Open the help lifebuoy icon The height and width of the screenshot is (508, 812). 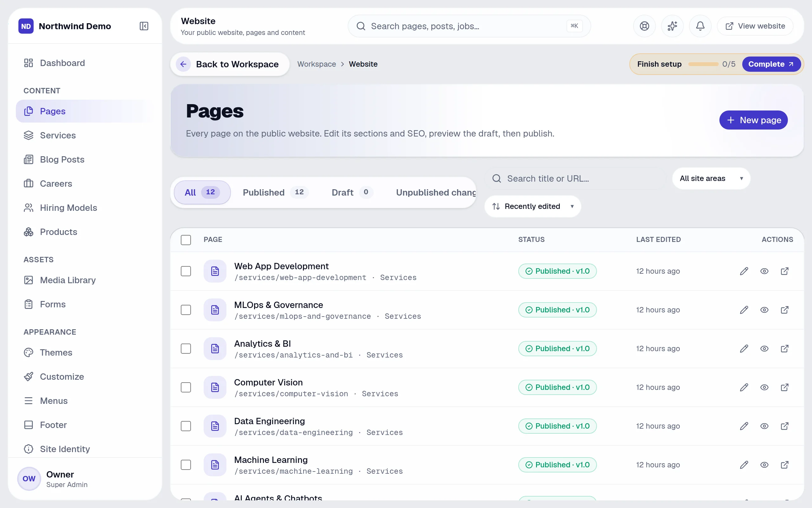coord(644,26)
